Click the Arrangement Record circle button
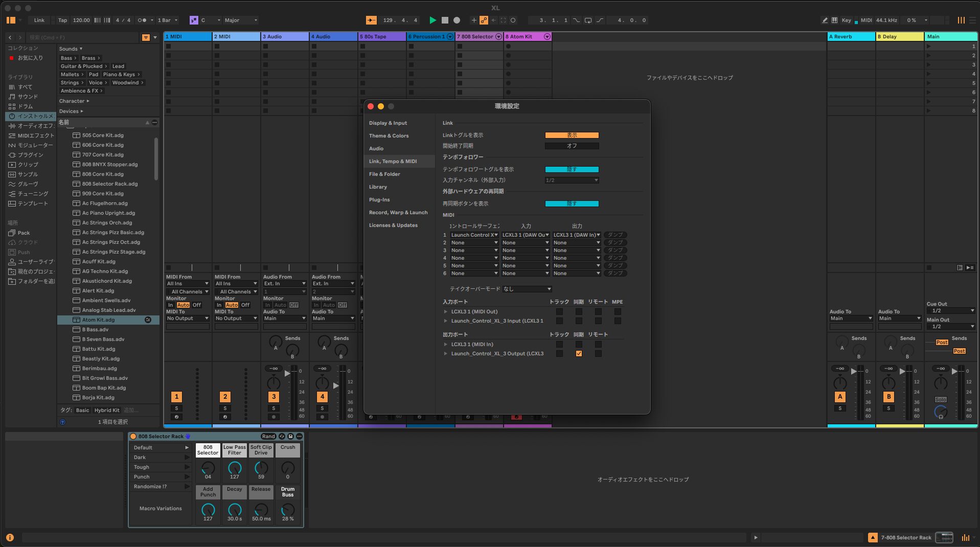The height and width of the screenshot is (547, 980). pyautogui.click(x=457, y=20)
